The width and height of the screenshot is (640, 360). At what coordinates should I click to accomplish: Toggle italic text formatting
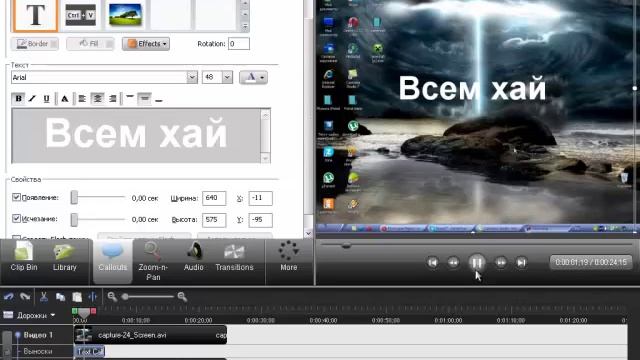coord(32,98)
